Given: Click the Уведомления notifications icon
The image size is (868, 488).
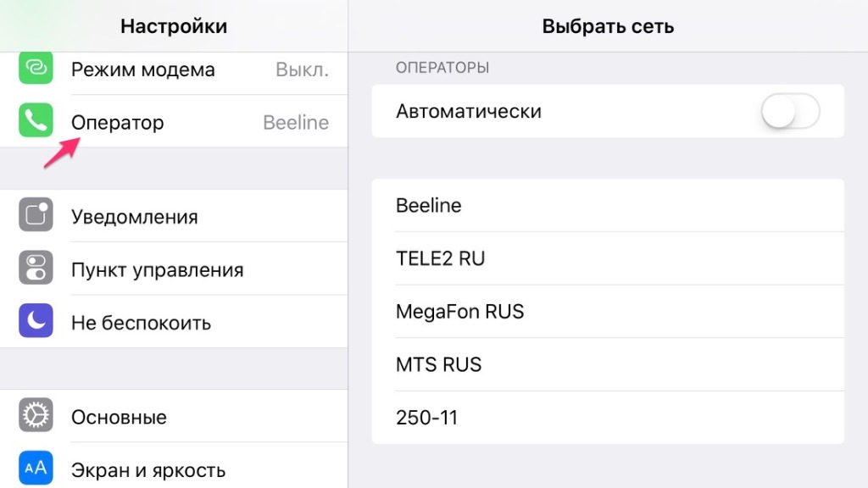Looking at the screenshot, I should (x=35, y=216).
